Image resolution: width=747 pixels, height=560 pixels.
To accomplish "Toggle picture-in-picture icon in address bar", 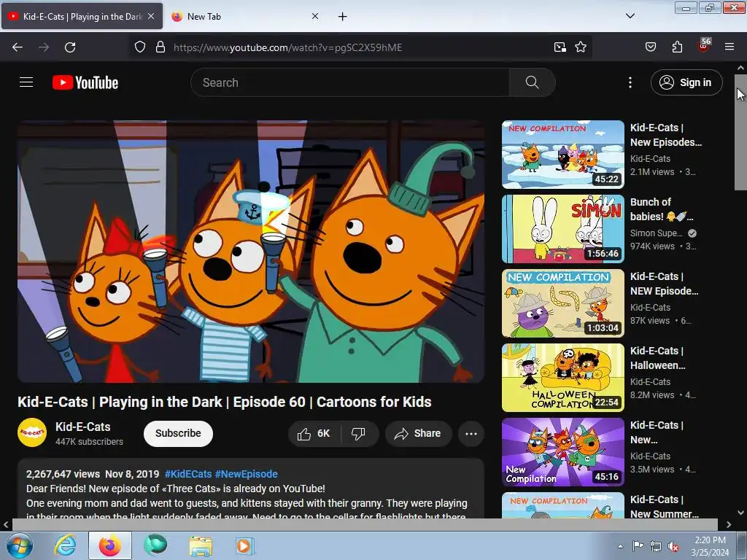I will point(560,47).
